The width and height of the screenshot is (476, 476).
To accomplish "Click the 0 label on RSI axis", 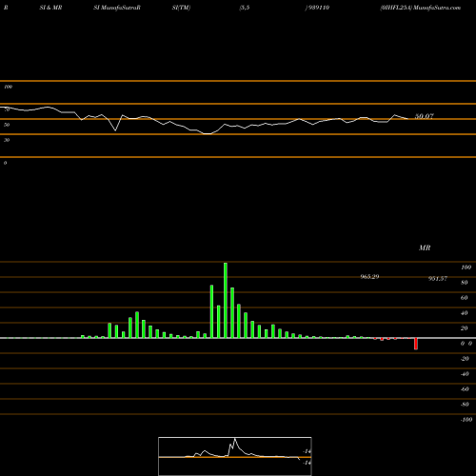I will coord(5,163).
